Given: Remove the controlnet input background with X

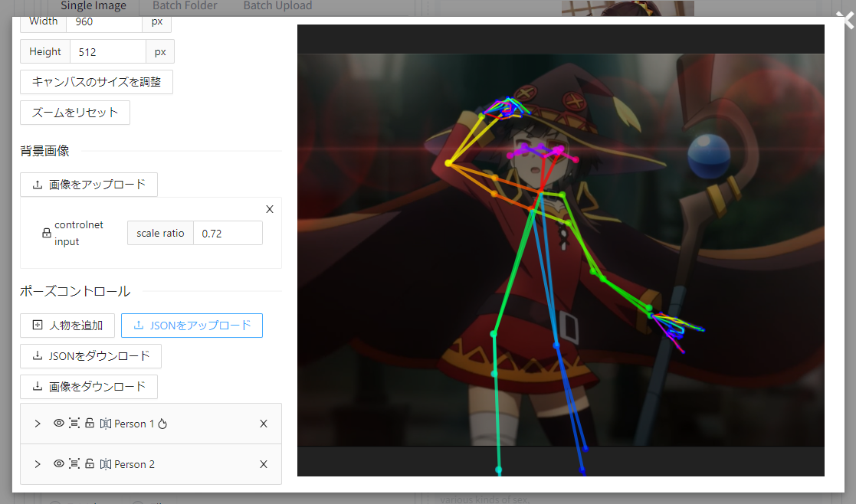Looking at the screenshot, I should point(270,209).
